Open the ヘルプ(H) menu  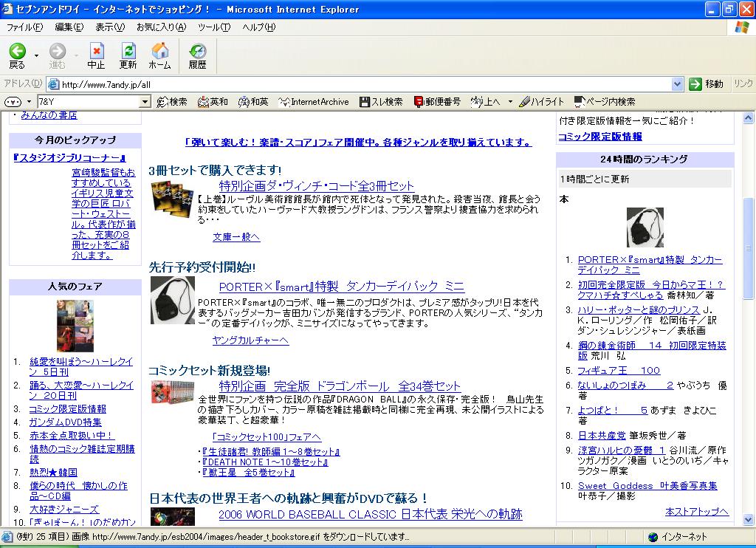coord(259,27)
